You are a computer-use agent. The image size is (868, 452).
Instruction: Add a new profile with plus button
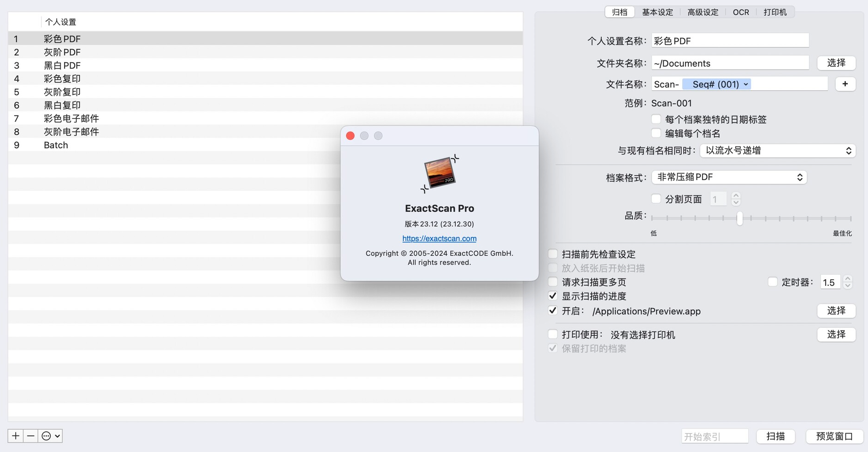click(x=16, y=436)
